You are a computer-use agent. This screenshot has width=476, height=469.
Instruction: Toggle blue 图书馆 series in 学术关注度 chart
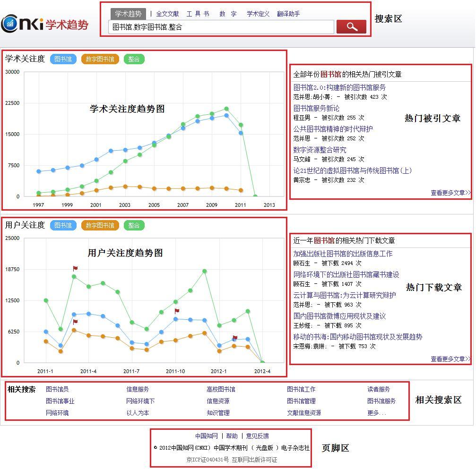click(63, 59)
